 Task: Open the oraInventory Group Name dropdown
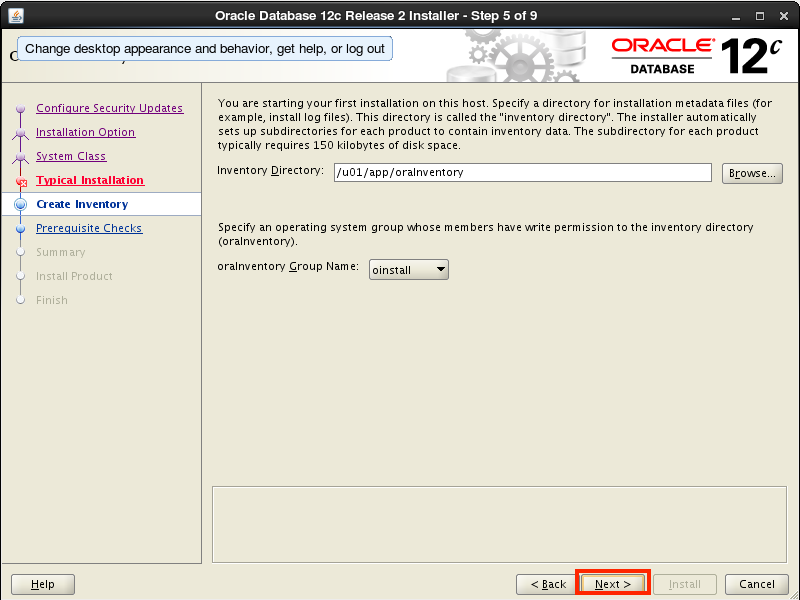click(409, 270)
